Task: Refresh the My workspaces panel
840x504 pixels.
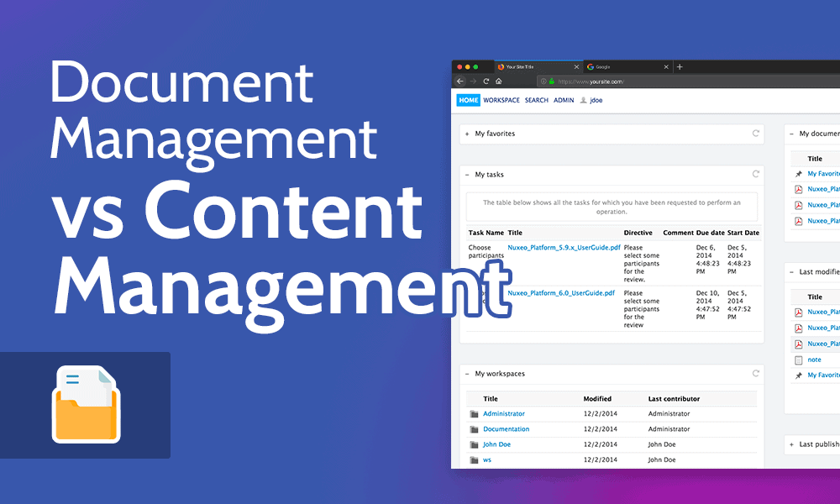Action: click(755, 373)
